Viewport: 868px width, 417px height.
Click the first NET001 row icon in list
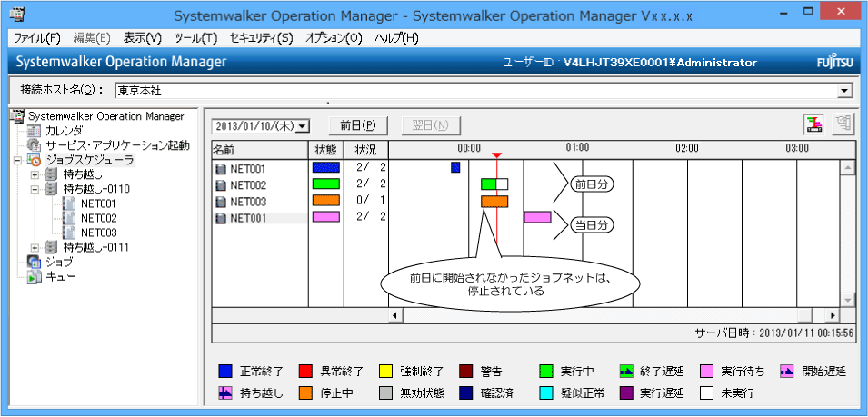(x=221, y=169)
